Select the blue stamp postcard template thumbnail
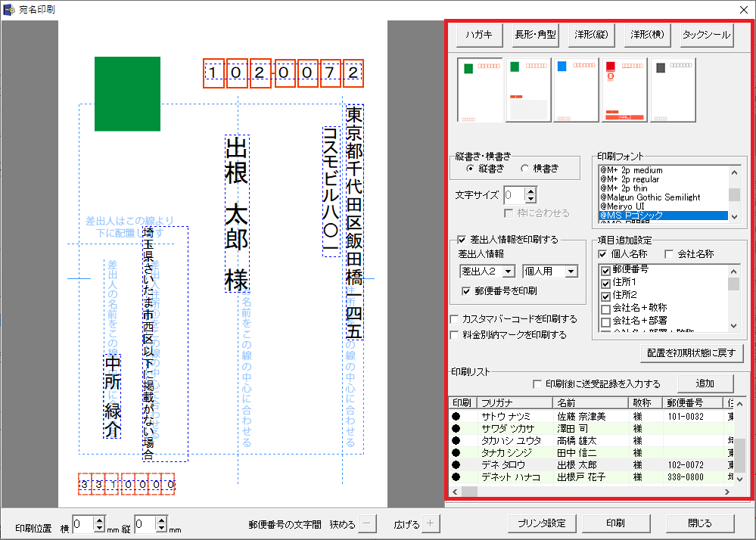The width and height of the screenshot is (756, 540). (576, 90)
